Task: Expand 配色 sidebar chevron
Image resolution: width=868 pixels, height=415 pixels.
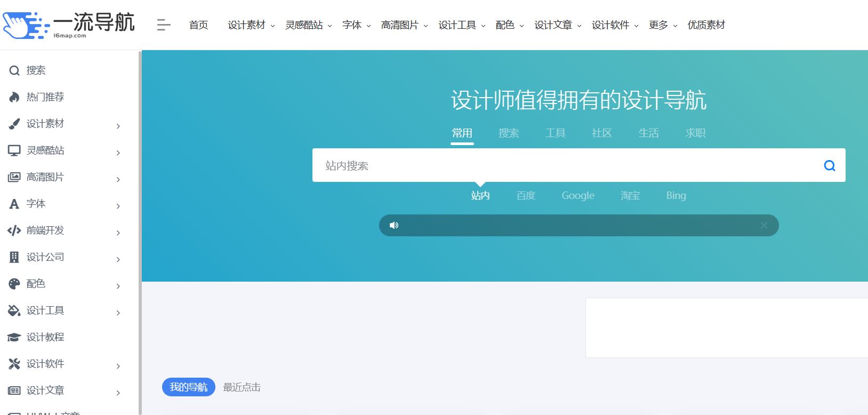Action: (118, 286)
